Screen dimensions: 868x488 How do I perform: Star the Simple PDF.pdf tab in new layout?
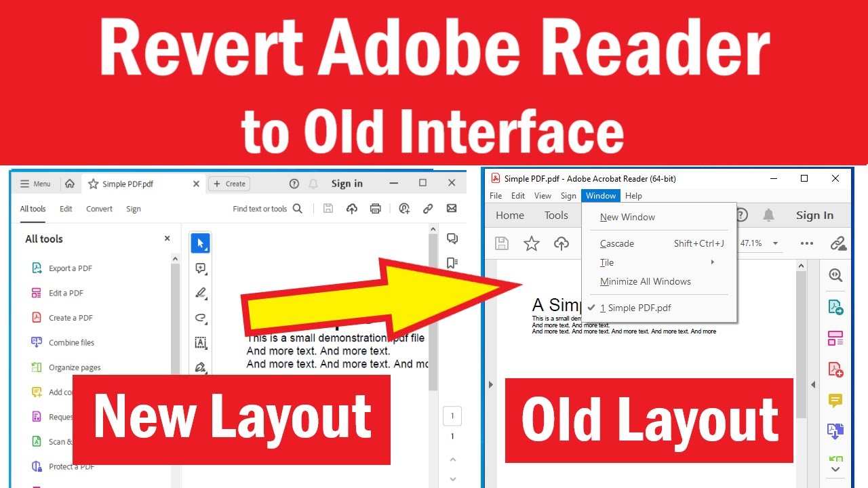tap(94, 184)
